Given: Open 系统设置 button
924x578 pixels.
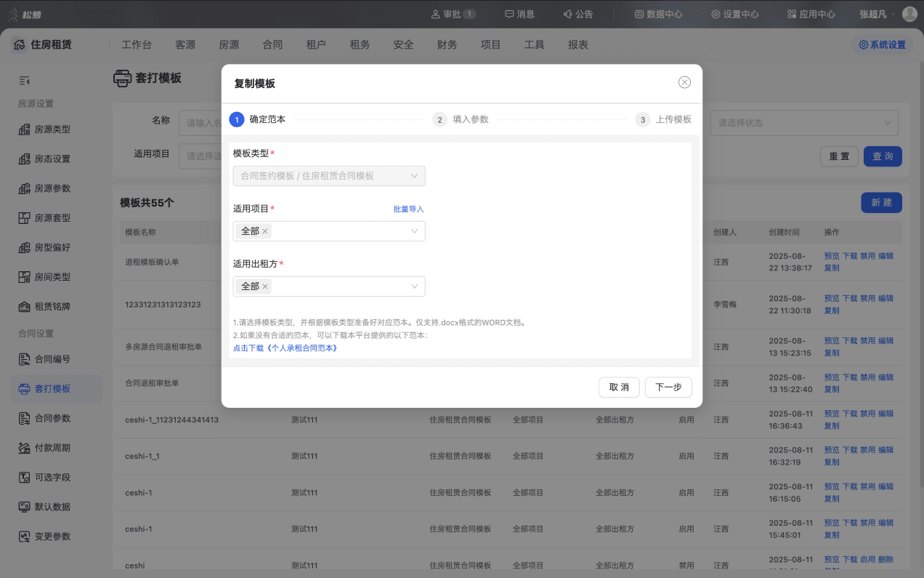Looking at the screenshot, I should coord(882,44).
